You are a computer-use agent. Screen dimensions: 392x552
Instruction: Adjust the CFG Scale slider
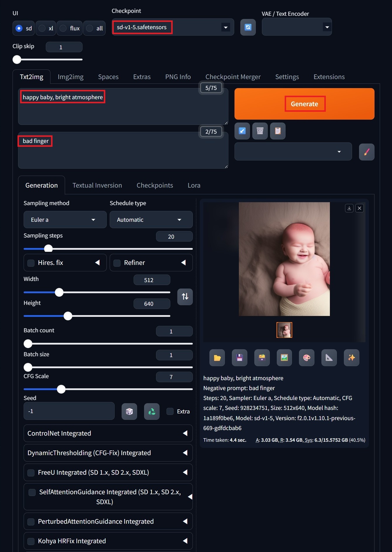[x=108, y=389]
